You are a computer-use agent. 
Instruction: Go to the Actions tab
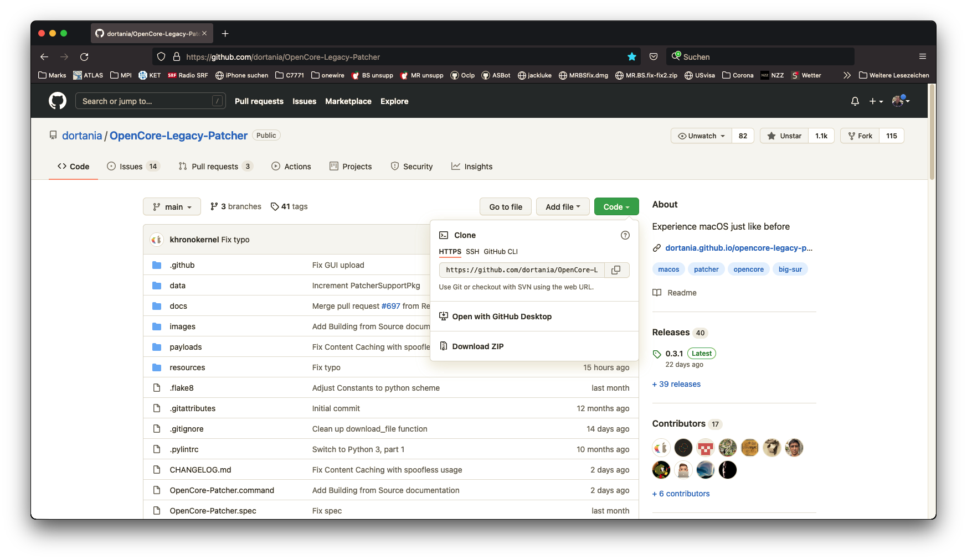[291, 167]
